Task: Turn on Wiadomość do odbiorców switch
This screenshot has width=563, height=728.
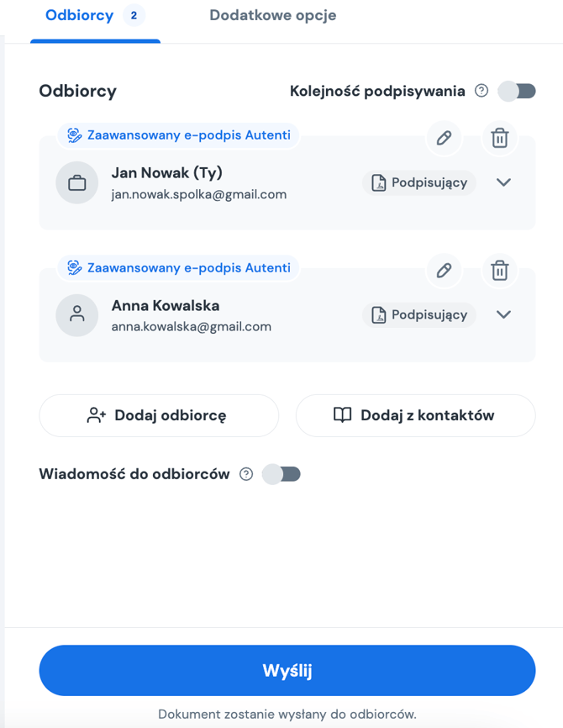Action: (x=281, y=474)
